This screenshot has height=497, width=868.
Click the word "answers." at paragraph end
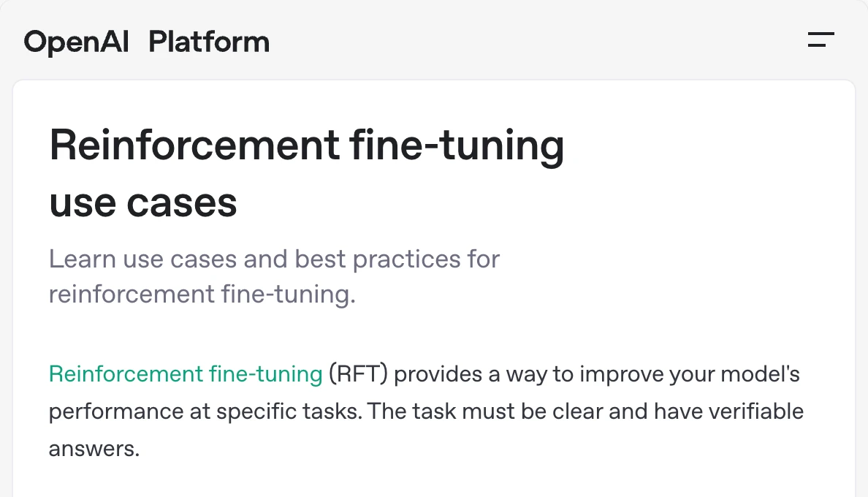pyautogui.click(x=94, y=449)
